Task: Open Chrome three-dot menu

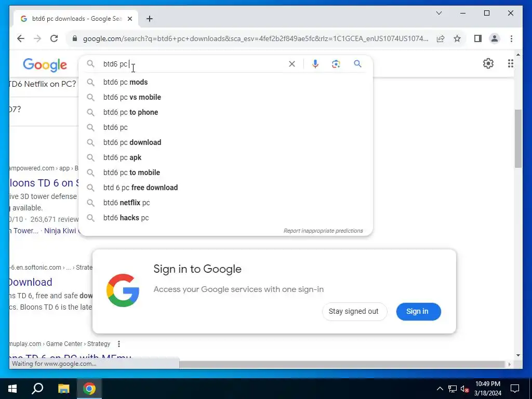Action: click(511, 38)
